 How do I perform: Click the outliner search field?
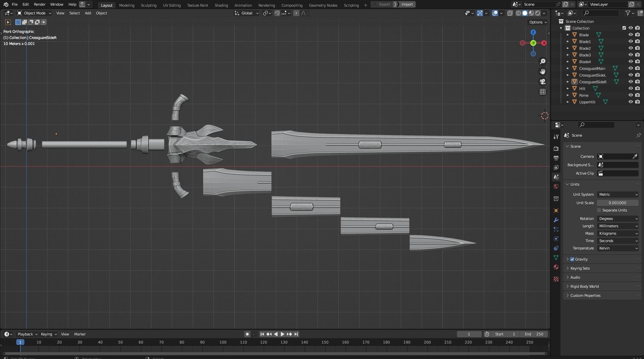tap(600, 13)
